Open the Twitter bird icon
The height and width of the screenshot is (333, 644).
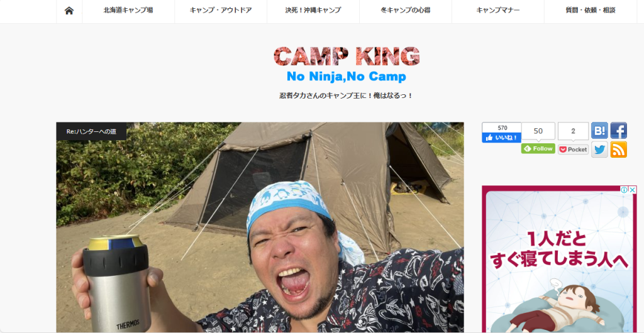click(x=599, y=150)
